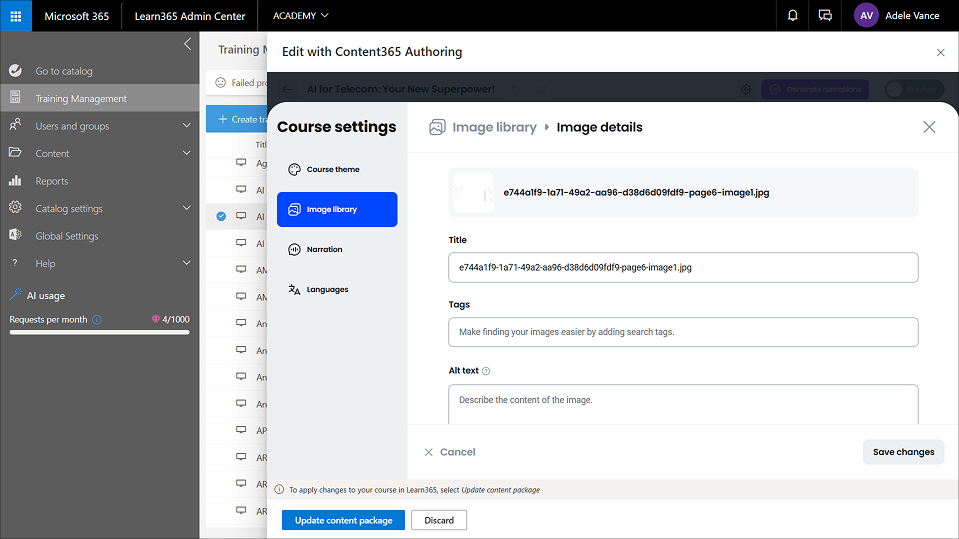Click the Tags input field
The width and height of the screenshot is (959, 539).
click(683, 332)
